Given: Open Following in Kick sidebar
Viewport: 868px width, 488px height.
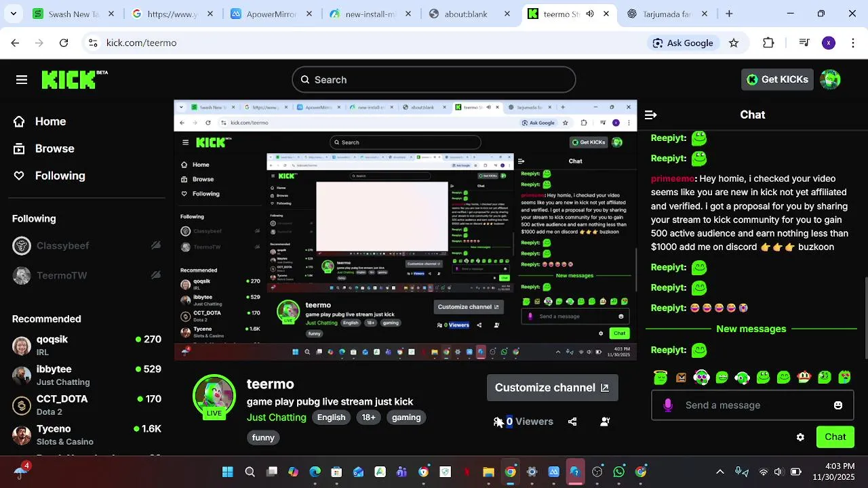Looking at the screenshot, I should pos(50,176).
